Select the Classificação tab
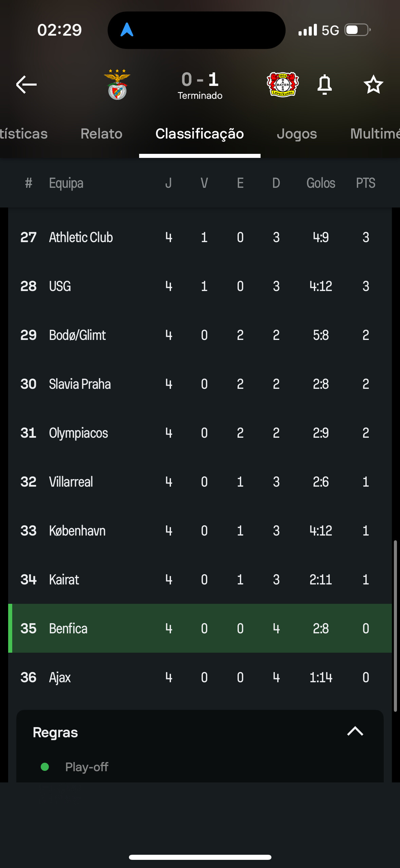The height and width of the screenshot is (868, 400). pos(199,134)
